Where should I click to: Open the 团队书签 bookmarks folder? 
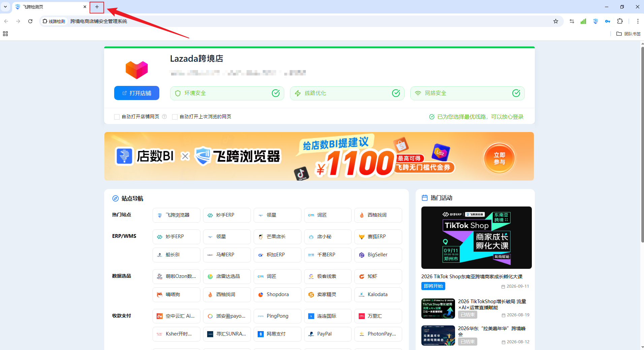click(629, 34)
